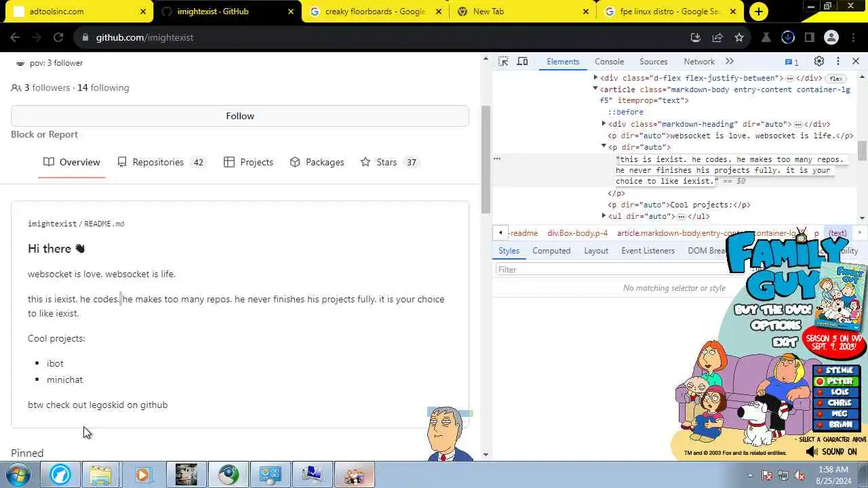Switch to the creaky floorboards Google tab

tap(375, 12)
